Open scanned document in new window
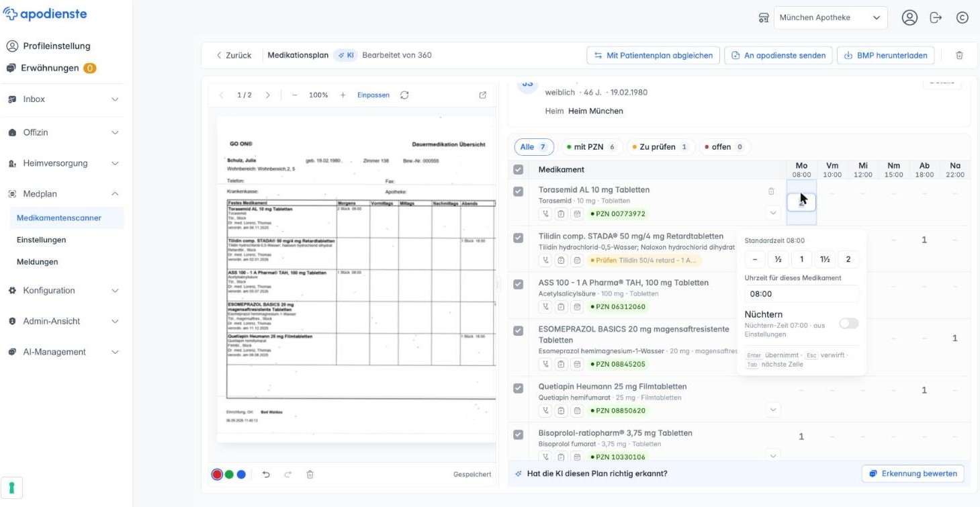 pyautogui.click(x=482, y=95)
